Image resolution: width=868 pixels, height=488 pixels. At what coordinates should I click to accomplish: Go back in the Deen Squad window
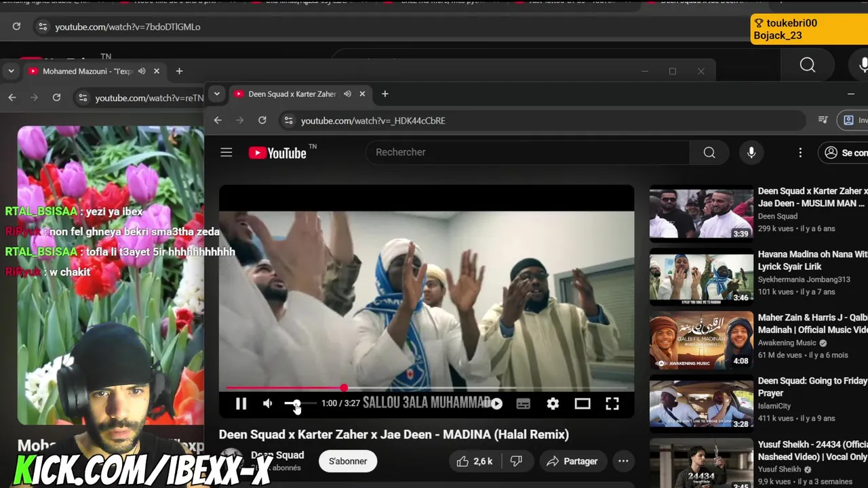[218, 121]
